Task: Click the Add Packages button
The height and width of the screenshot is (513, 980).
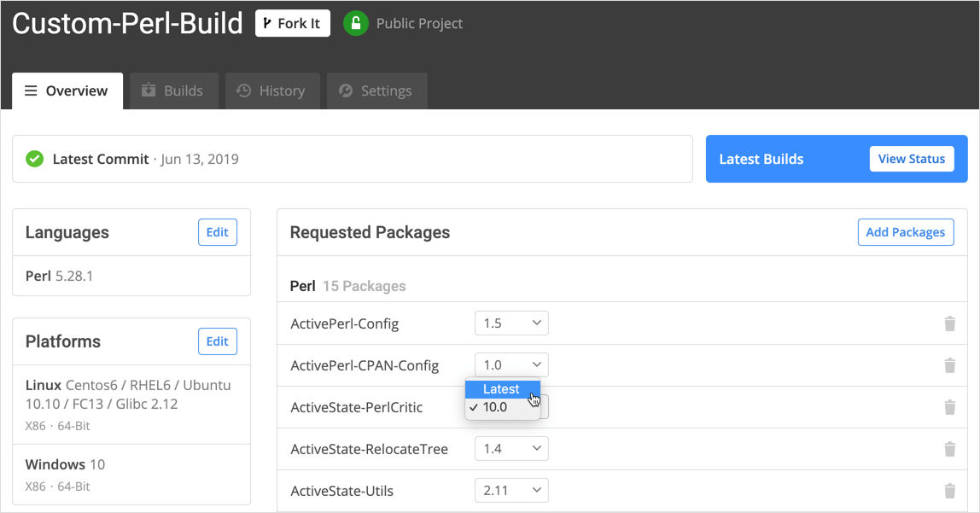Action: click(x=906, y=232)
